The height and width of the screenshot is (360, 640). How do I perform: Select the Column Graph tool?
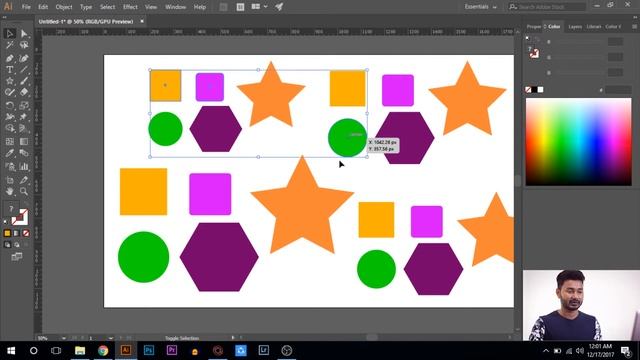click(24, 167)
